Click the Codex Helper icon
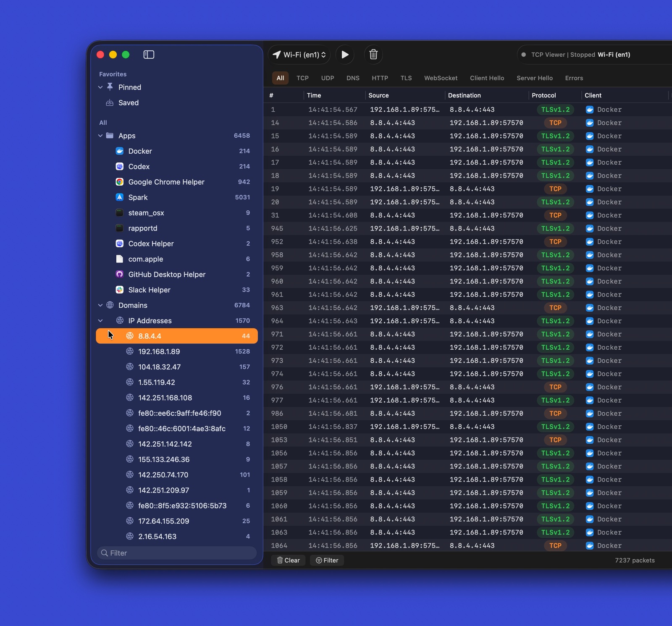Viewport: 672px width, 626px height. [120, 244]
